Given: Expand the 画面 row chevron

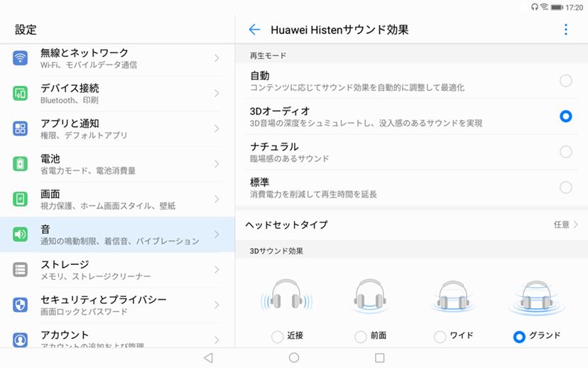Looking at the screenshot, I should 217,199.
